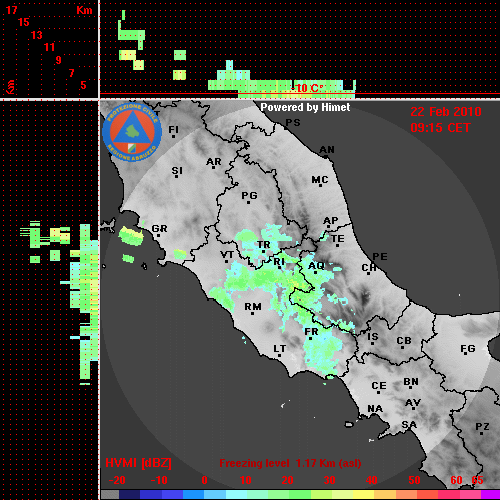This screenshot has width=500, height=500.
Task: Click the Protezione Civile Regione Abruzzo logo
Action: click(132, 132)
